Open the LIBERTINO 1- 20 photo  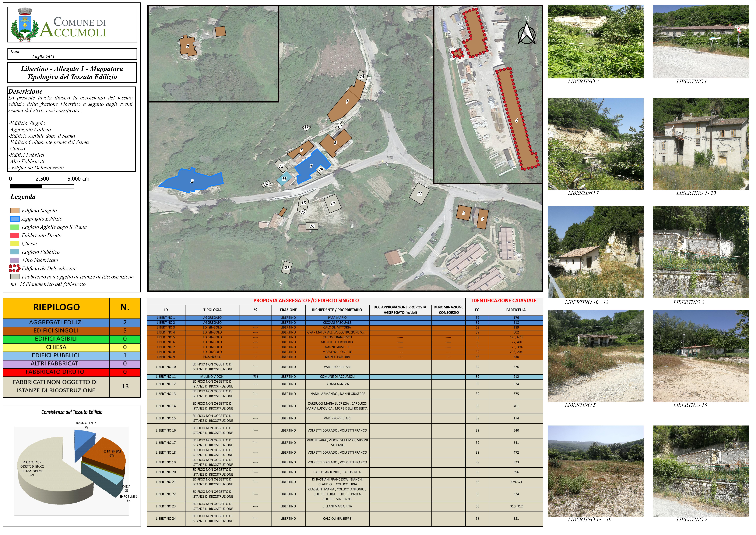701,144
